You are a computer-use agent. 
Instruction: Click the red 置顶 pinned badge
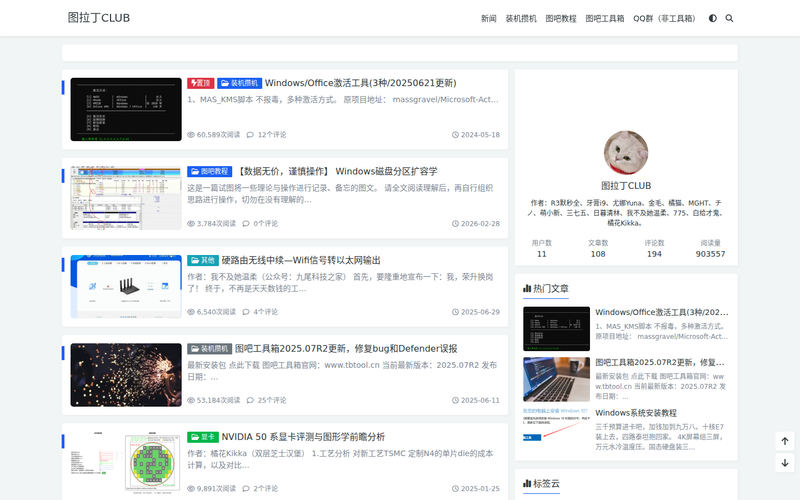pos(201,83)
